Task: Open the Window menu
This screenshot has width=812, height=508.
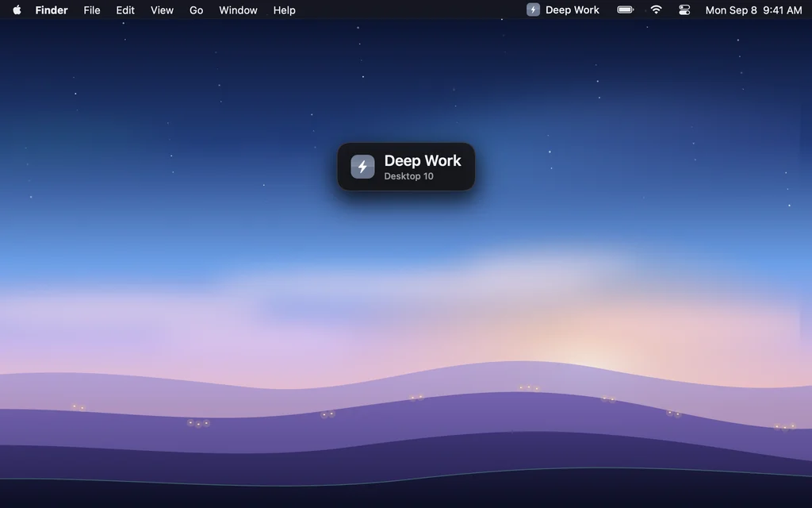Action: 238,10
